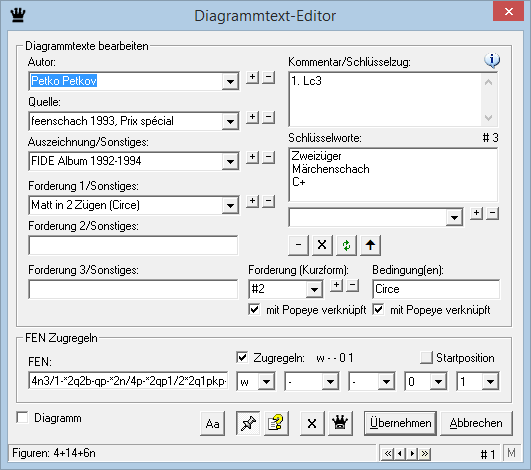Uncheck the Zugregeln checkbox

(242, 358)
